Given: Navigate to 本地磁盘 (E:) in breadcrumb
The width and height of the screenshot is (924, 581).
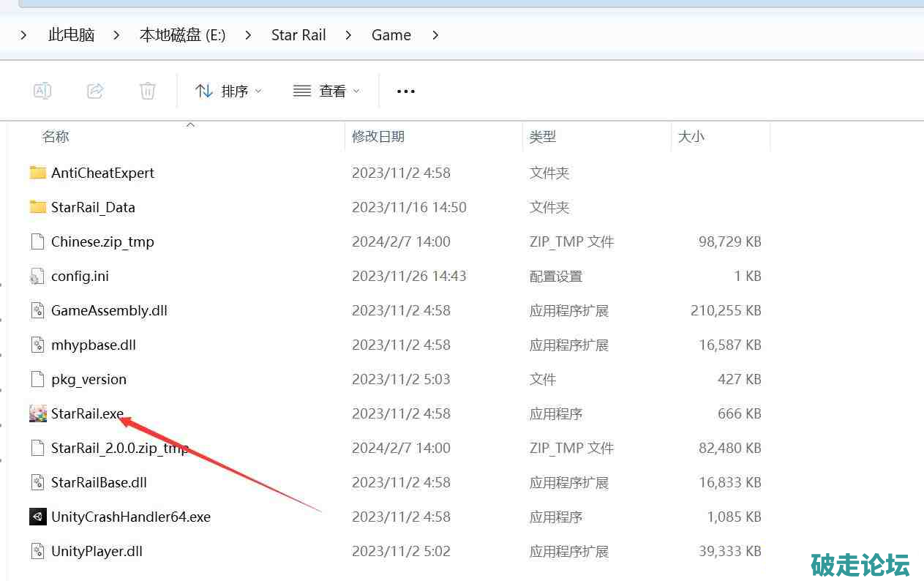Looking at the screenshot, I should (x=182, y=35).
